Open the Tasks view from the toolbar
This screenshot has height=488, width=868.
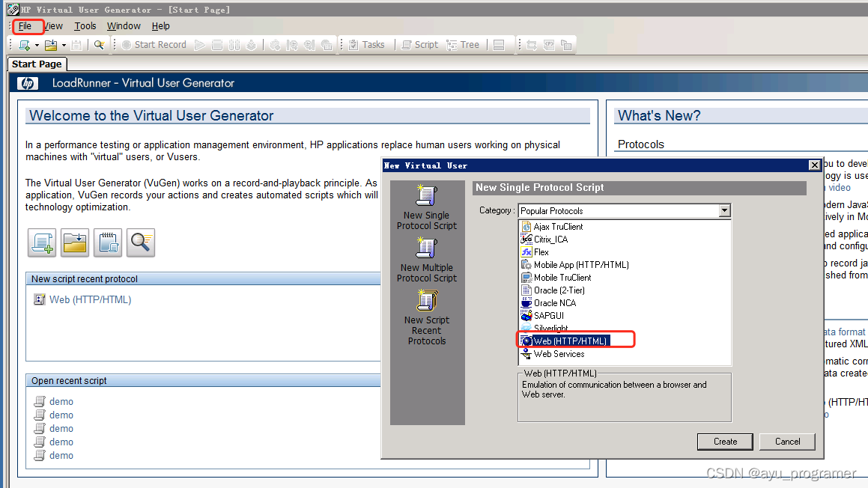click(x=366, y=45)
